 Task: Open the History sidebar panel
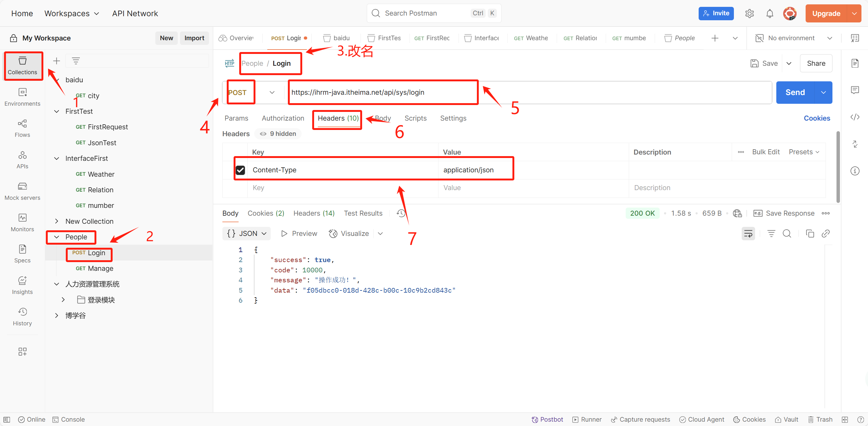coord(22,317)
